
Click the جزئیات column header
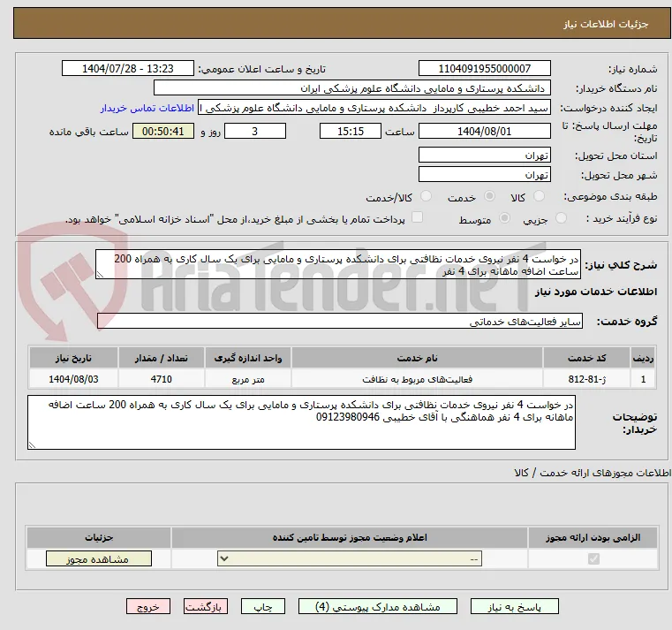pyautogui.click(x=99, y=537)
